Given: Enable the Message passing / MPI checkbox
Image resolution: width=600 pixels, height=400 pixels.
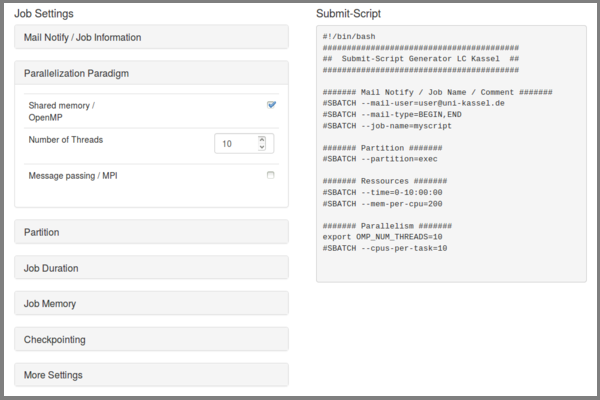Looking at the screenshot, I should (x=271, y=175).
